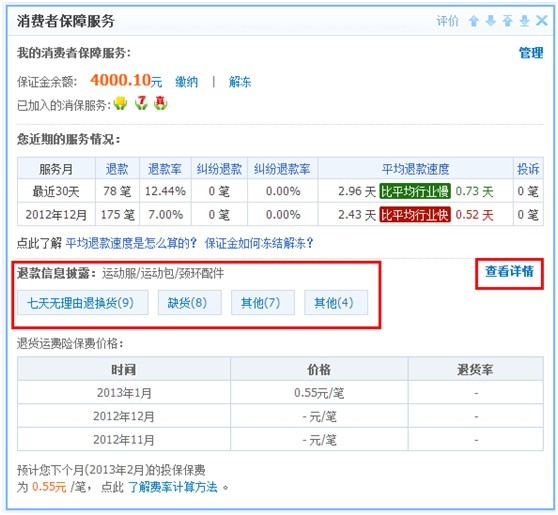
Task: Click the 缴纳 deposit link
Action: (186, 82)
